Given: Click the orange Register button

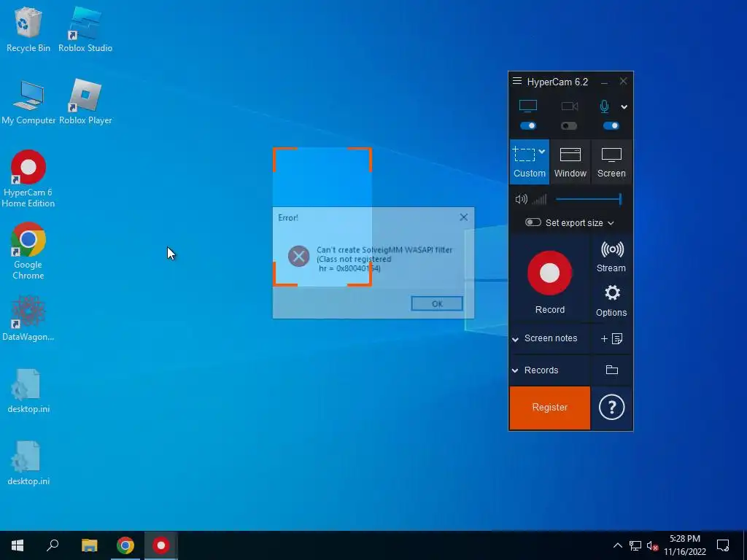Looking at the screenshot, I should 550,408.
